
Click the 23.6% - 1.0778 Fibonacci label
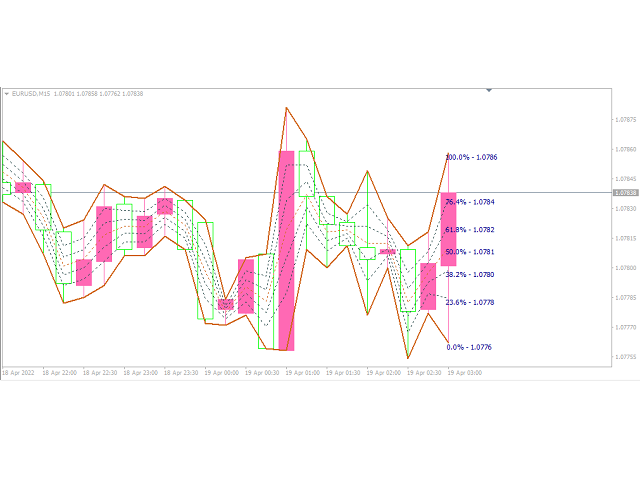point(470,302)
